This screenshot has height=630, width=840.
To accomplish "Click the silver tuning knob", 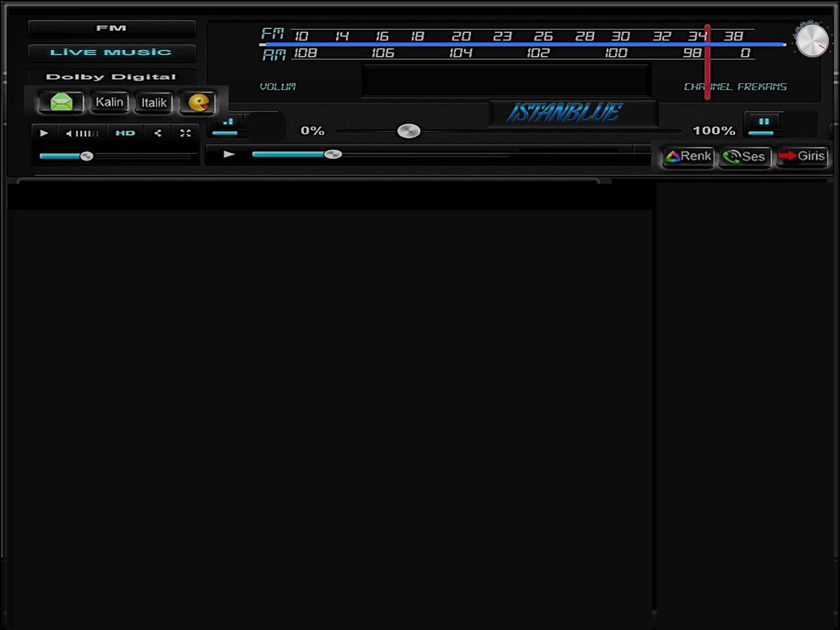I will 811,41.
